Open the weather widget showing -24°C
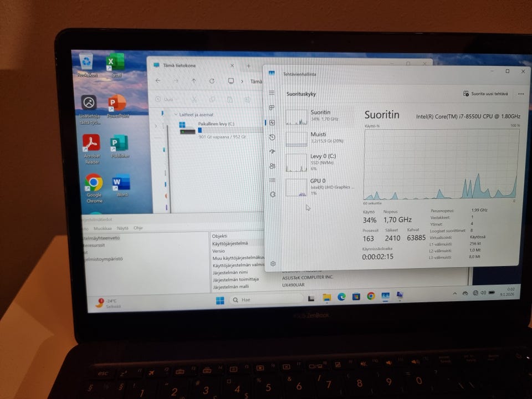Image resolution: width=532 pixels, height=399 pixels. click(108, 303)
